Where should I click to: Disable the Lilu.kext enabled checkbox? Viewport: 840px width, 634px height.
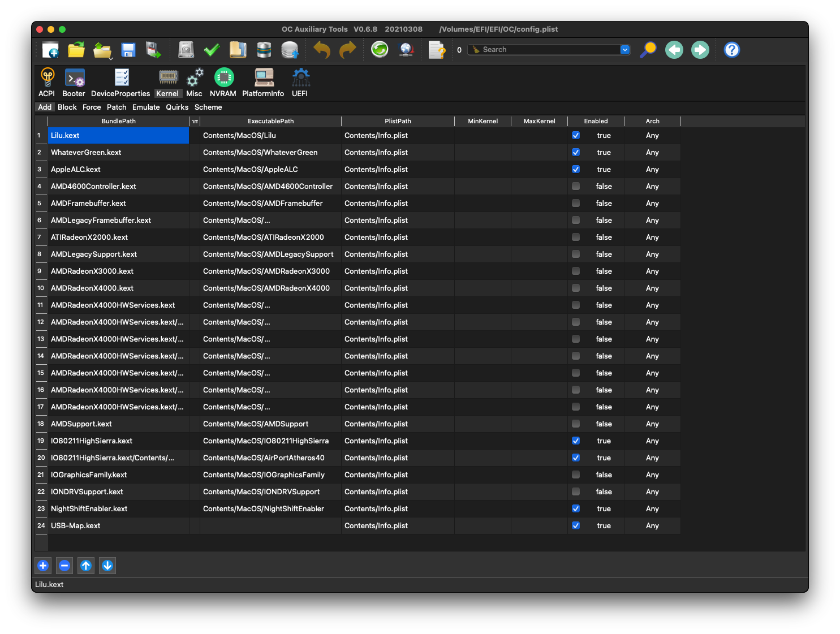(x=576, y=136)
